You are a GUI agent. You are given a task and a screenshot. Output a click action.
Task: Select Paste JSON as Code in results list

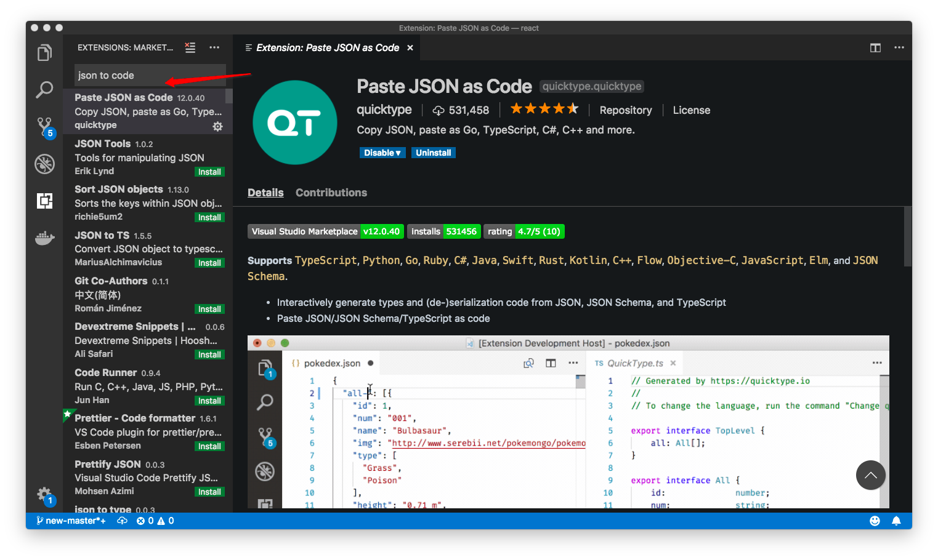pyautogui.click(x=147, y=111)
